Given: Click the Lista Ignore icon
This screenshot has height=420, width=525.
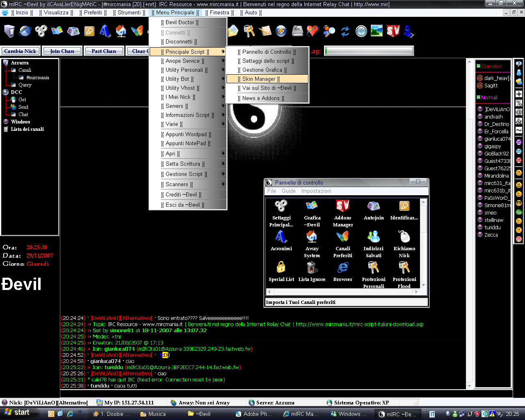Looking at the screenshot, I should (312, 268).
